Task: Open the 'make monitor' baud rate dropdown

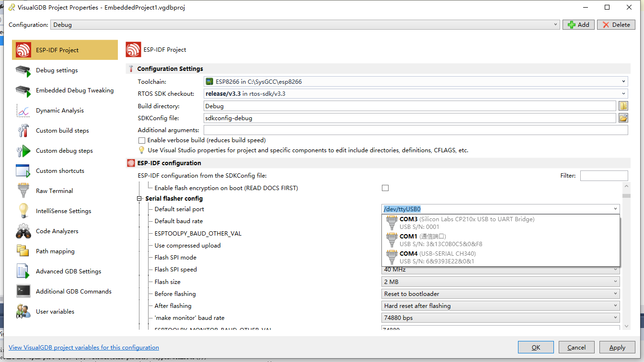Action: click(x=501, y=318)
